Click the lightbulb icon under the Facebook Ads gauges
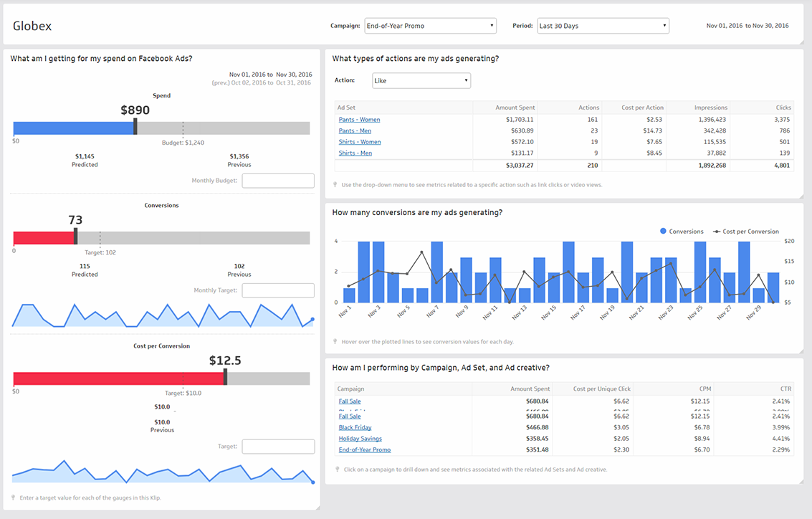 point(14,497)
